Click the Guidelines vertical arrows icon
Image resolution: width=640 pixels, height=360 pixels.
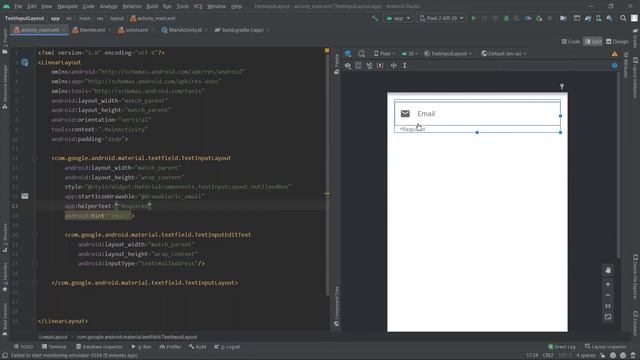tap(404, 65)
